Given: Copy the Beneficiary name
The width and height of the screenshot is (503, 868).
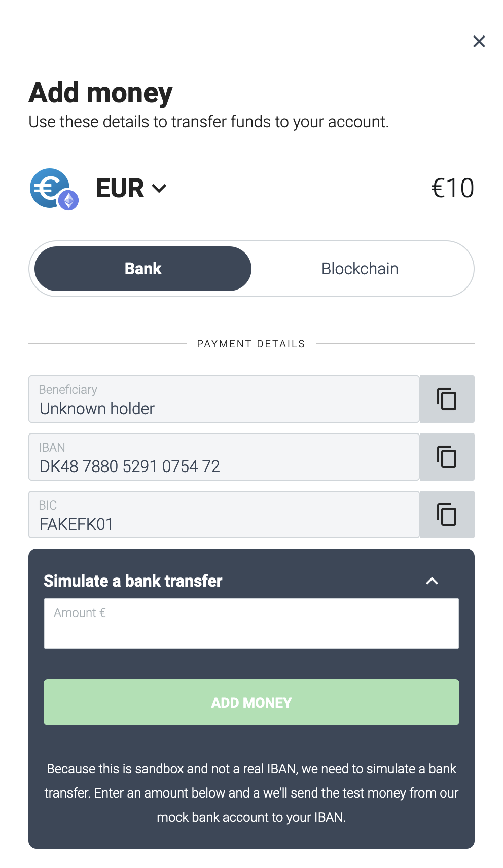Looking at the screenshot, I should pyautogui.click(x=447, y=399).
